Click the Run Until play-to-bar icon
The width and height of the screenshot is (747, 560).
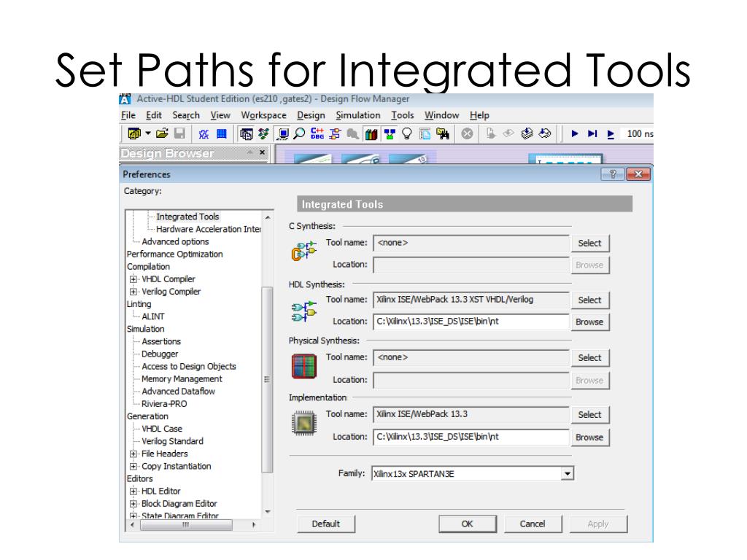(592, 134)
